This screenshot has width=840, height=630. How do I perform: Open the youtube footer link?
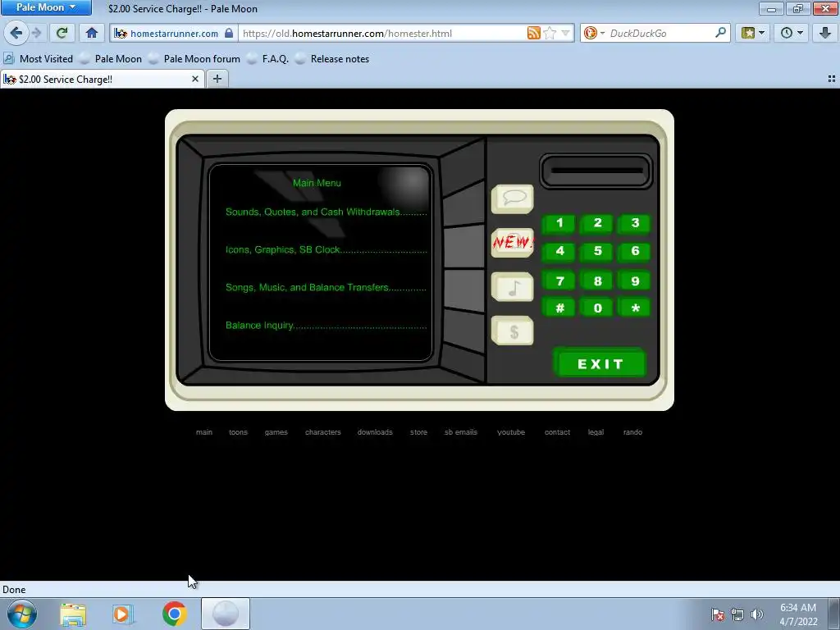click(x=511, y=432)
